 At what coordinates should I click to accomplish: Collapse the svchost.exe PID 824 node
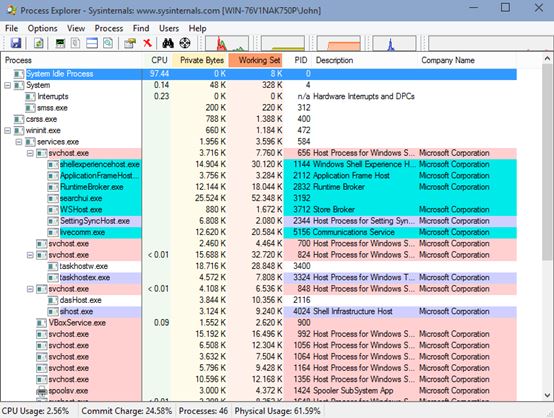30,255
